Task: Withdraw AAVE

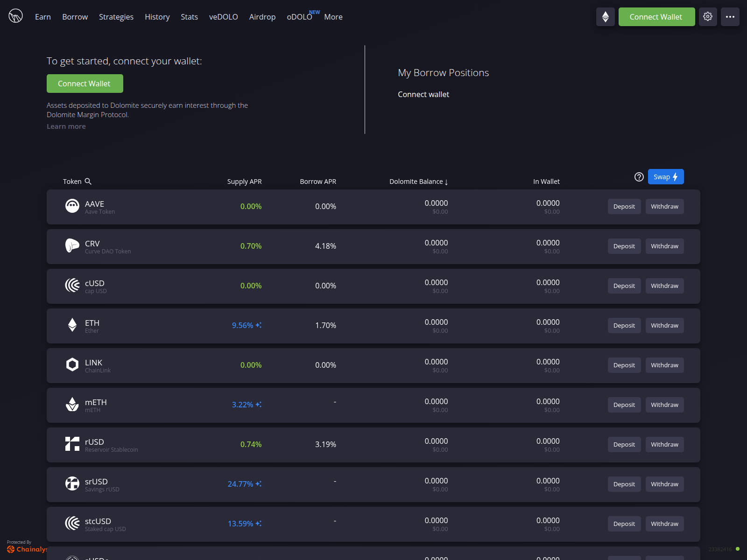Action: 665,206
